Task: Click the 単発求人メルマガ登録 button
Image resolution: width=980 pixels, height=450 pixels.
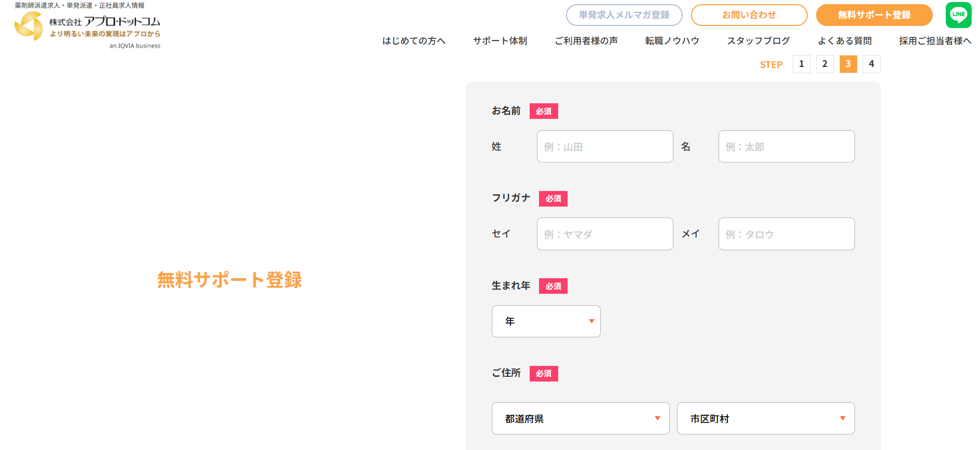Action: click(624, 15)
